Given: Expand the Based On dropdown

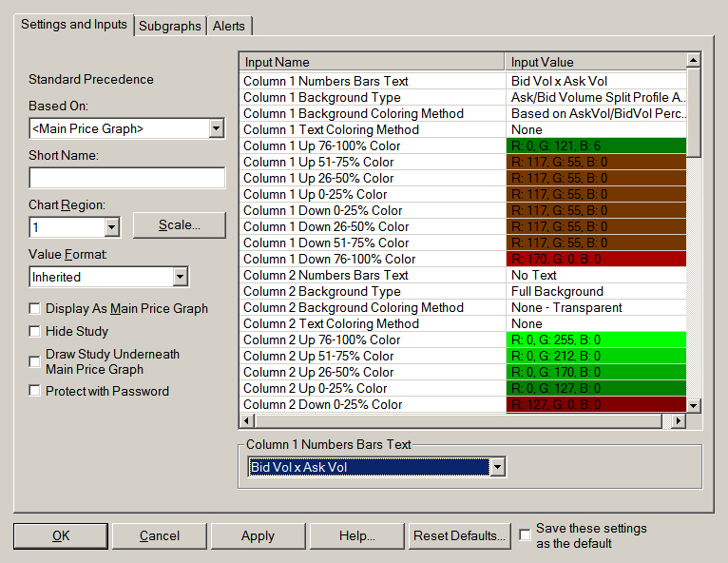Looking at the screenshot, I should (216, 128).
